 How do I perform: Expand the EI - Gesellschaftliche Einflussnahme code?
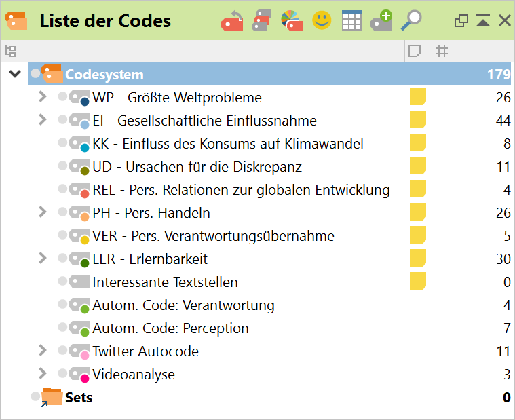(43, 120)
